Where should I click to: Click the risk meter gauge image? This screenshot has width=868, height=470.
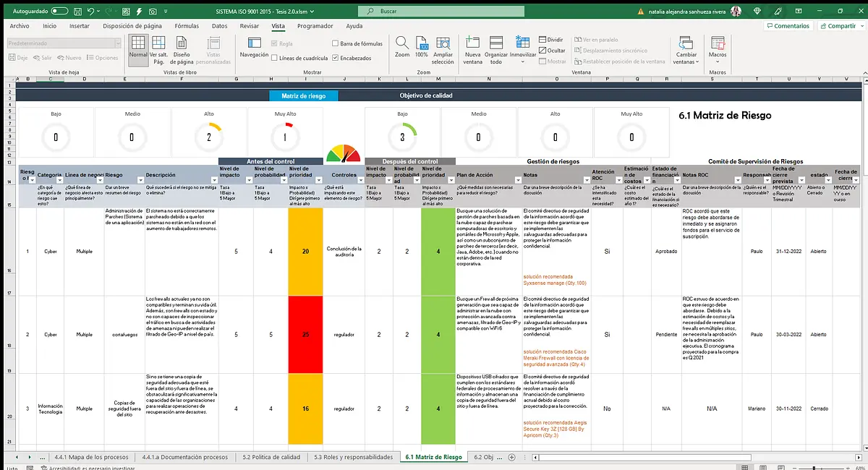(344, 153)
